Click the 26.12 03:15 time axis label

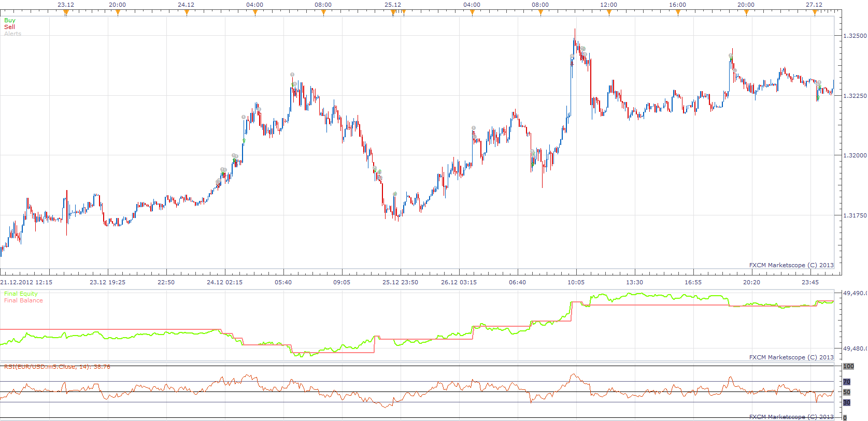pyautogui.click(x=459, y=282)
